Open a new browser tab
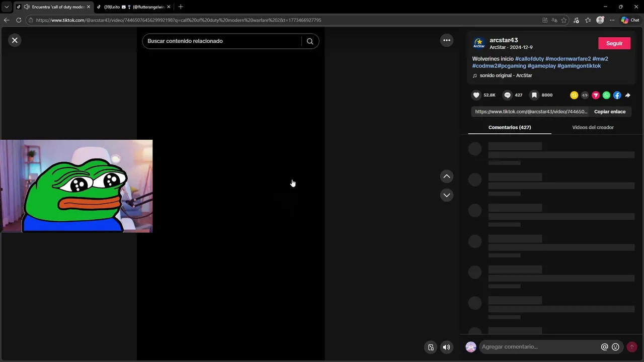Screen dimensions: 644x362 [181, 7]
